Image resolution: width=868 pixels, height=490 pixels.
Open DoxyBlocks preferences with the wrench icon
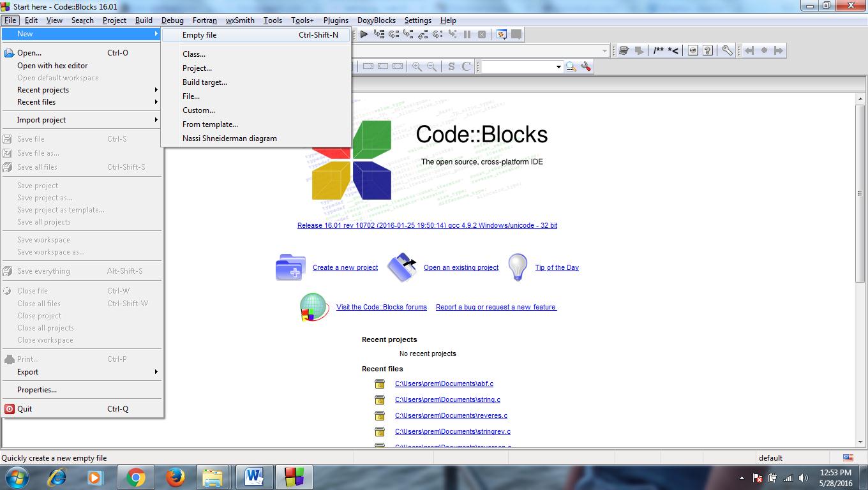coord(727,50)
